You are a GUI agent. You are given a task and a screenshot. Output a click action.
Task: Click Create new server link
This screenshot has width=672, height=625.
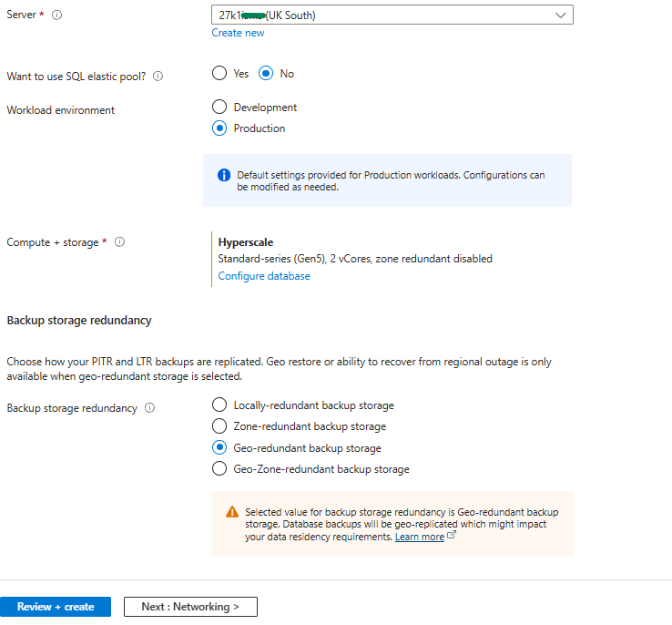(x=238, y=33)
